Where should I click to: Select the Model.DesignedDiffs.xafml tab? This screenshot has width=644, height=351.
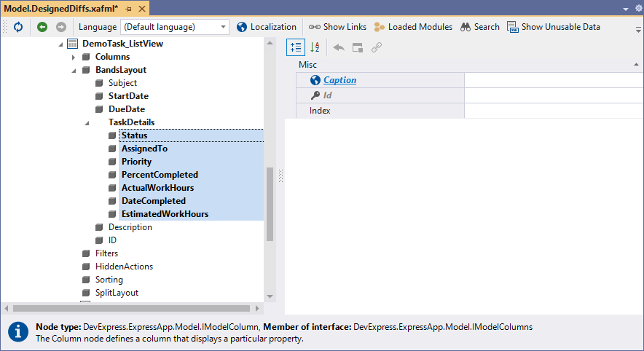click(x=60, y=9)
